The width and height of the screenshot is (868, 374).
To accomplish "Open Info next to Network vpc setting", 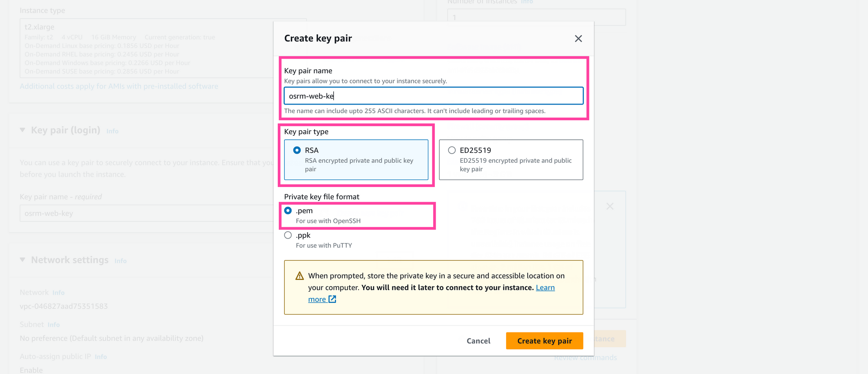I will click(58, 292).
